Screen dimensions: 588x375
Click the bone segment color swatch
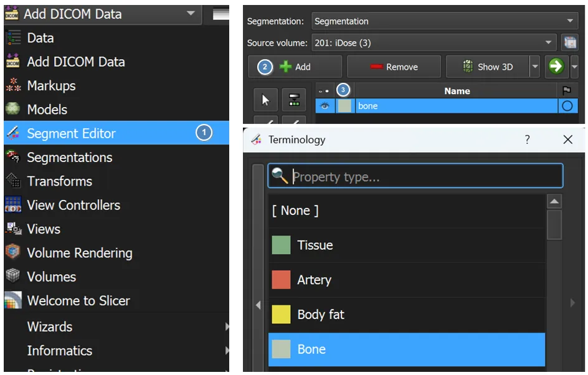click(x=344, y=106)
